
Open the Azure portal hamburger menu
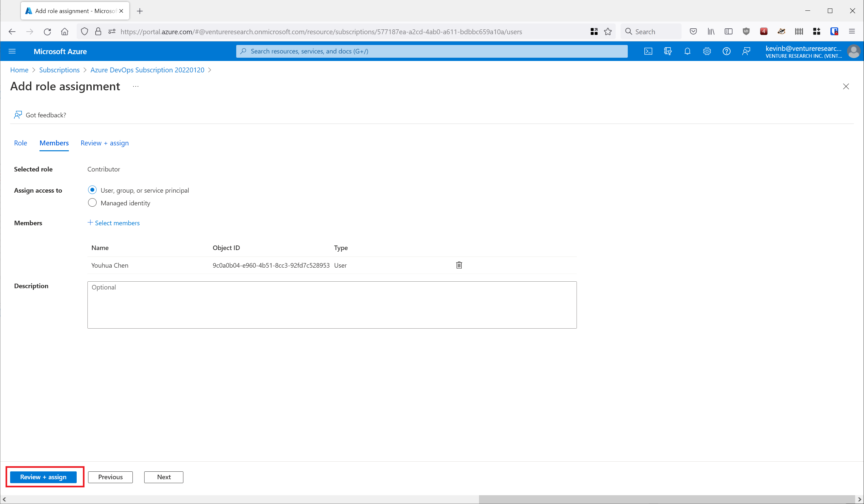pos(12,52)
